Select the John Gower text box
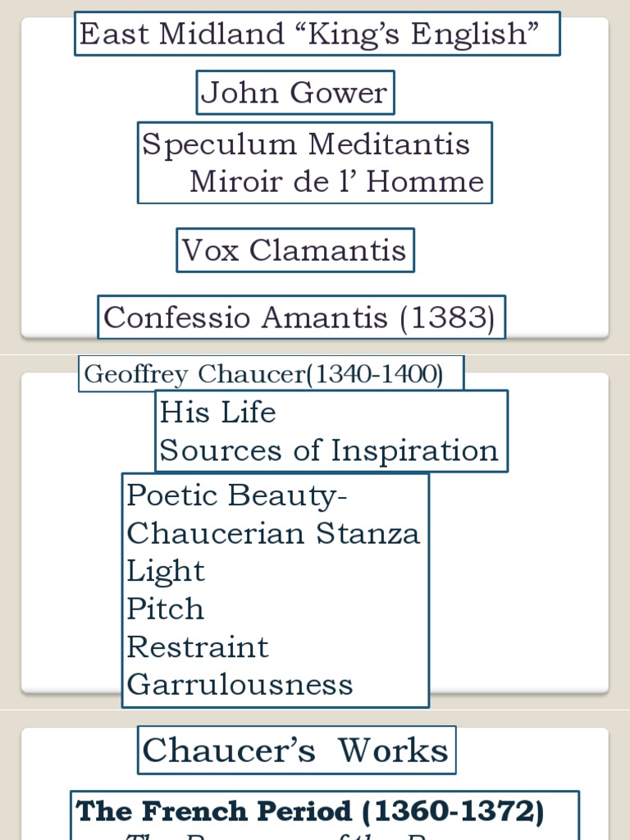630x840 pixels. click(x=294, y=93)
